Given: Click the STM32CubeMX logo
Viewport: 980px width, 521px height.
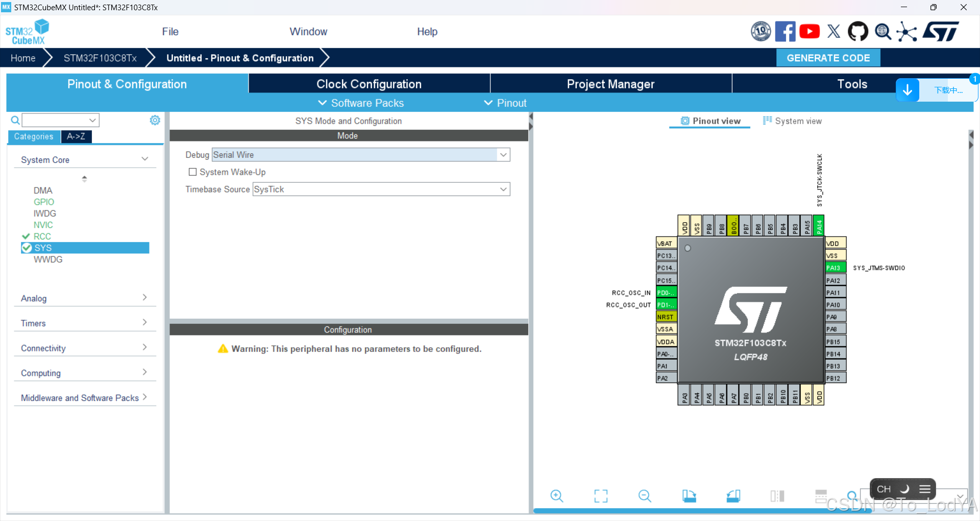Looking at the screenshot, I should 27,32.
